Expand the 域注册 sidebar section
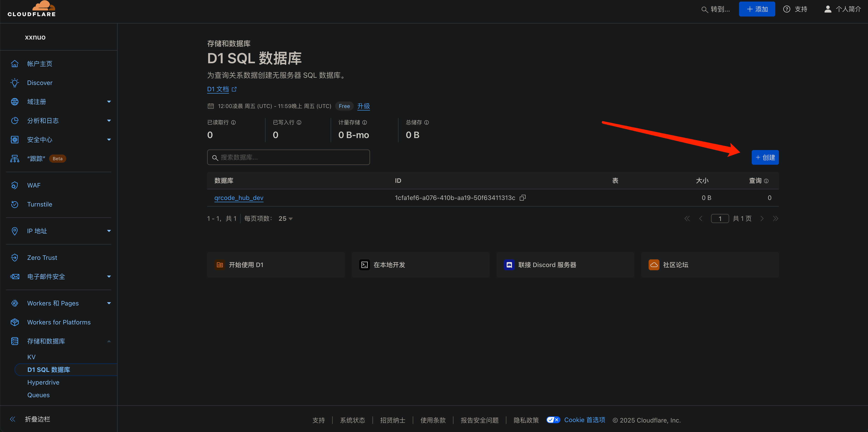This screenshot has width=868, height=432. click(109, 102)
